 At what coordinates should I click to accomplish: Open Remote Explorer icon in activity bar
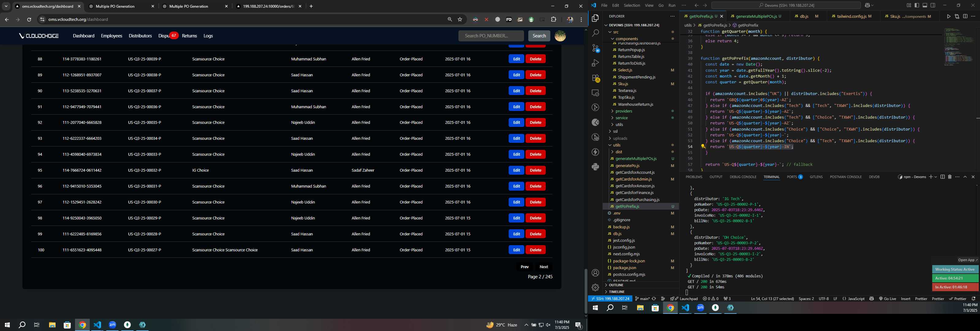[x=595, y=93]
